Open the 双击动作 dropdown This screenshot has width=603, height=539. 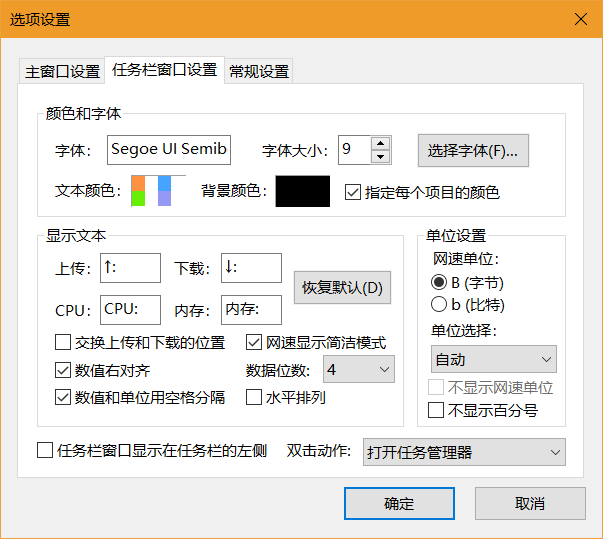coord(464,452)
